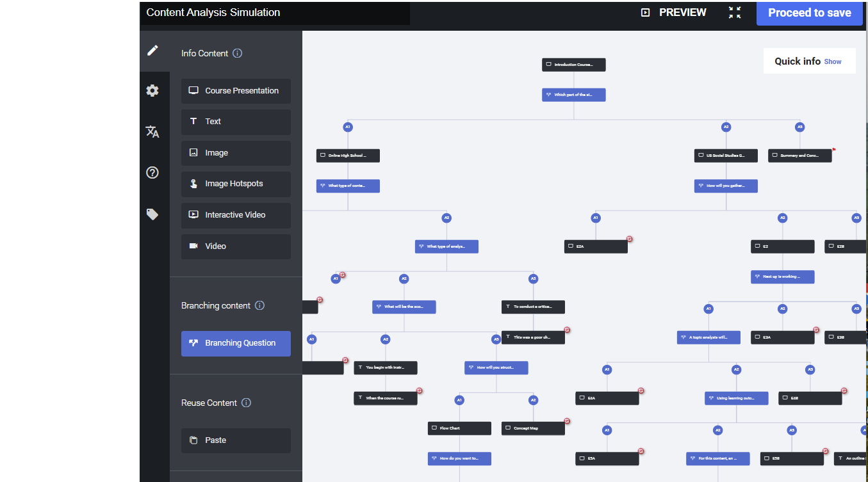This screenshot has width=868, height=482.
Task: Show the Quick info panel
Action: [x=833, y=61]
